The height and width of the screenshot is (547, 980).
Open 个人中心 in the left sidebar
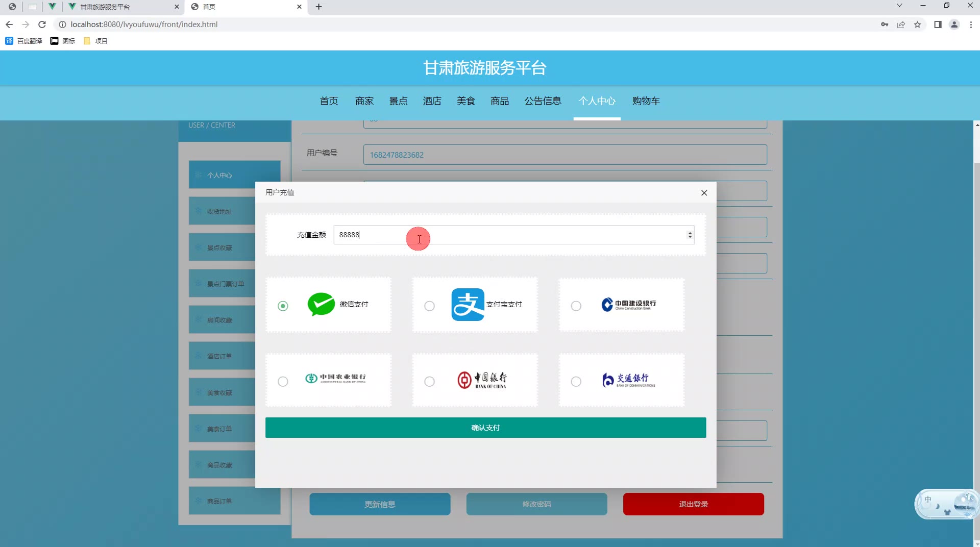click(234, 175)
